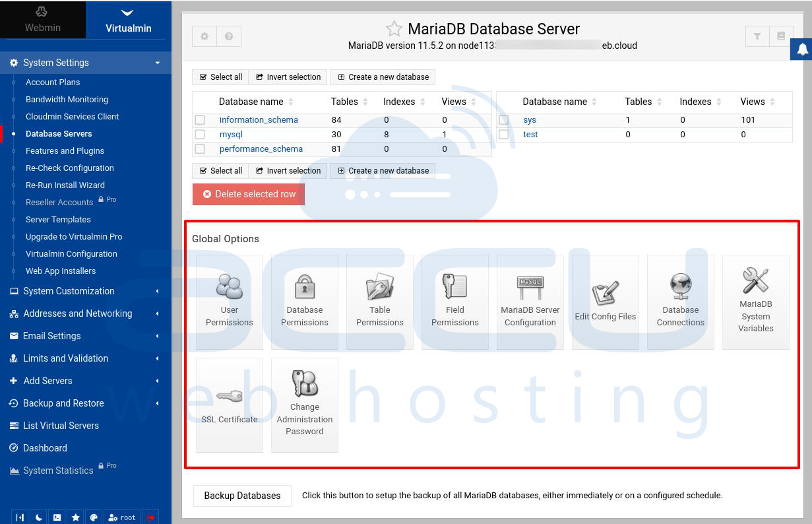Tick the sys database checkbox
This screenshot has width=812, height=524.
pyautogui.click(x=504, y=120)
